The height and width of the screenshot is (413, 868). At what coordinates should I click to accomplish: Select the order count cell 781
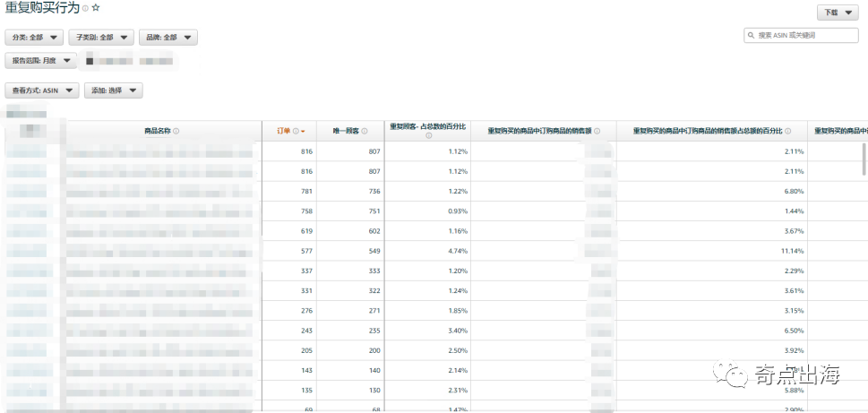click(306, 191)
